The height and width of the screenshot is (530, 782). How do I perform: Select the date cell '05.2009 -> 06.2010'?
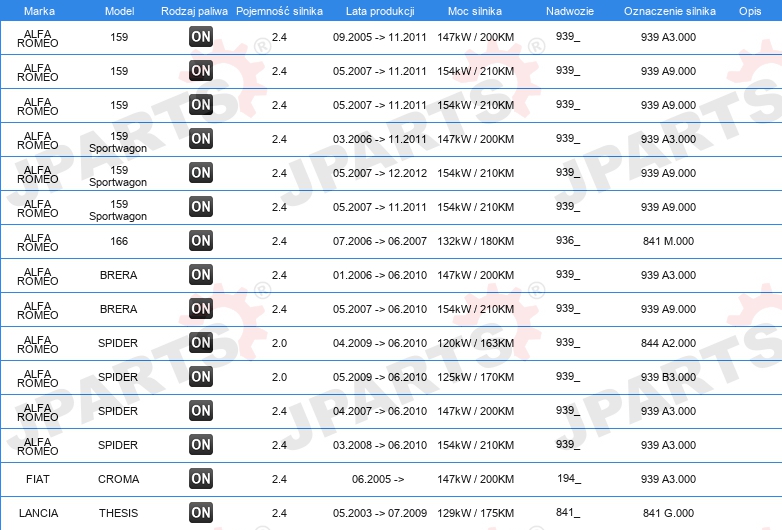(x=380, y=377)
